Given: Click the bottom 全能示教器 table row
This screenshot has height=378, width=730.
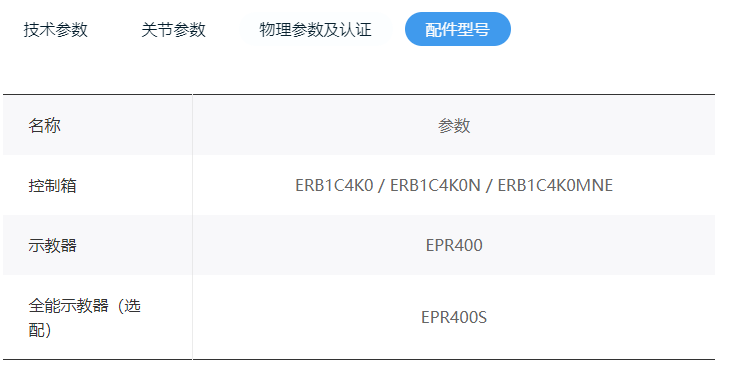Looking at the screenshot, I should coord(359,317).
